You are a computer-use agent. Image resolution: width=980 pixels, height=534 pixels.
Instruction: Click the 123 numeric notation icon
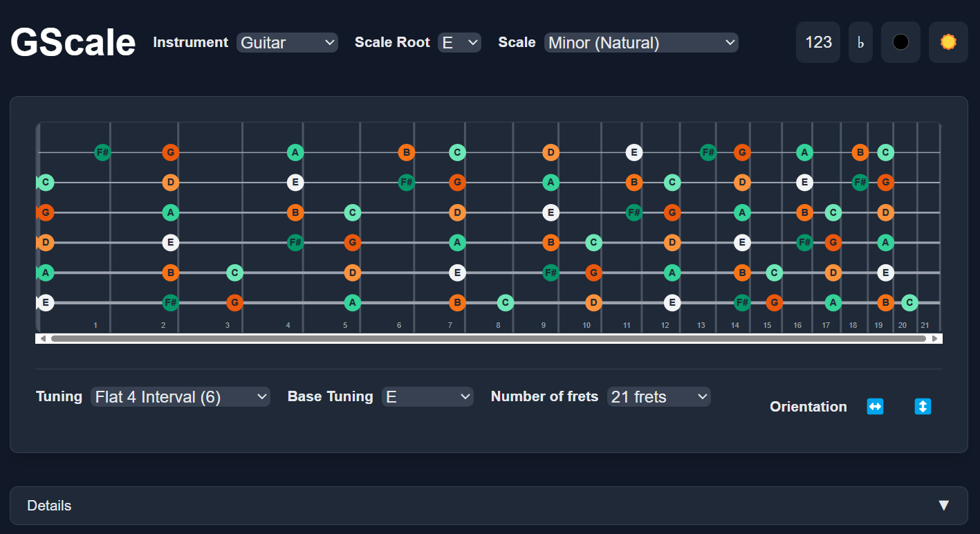coord(817,42)
